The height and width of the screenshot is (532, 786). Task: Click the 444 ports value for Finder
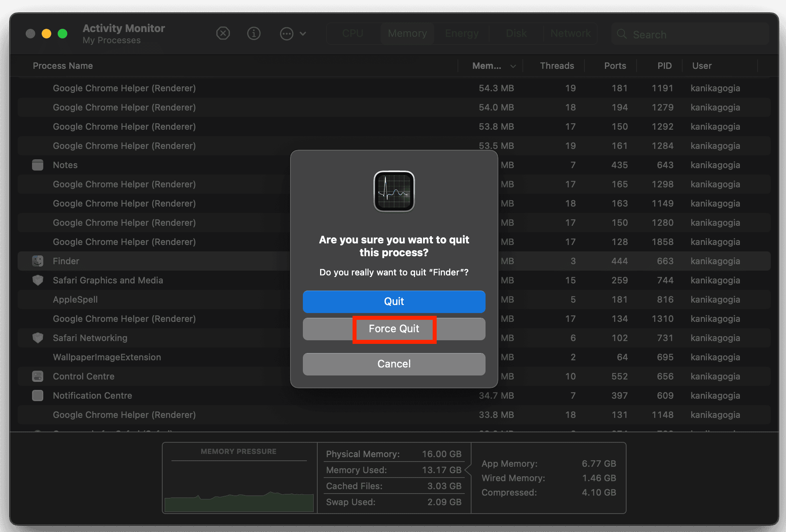[619, 261]
